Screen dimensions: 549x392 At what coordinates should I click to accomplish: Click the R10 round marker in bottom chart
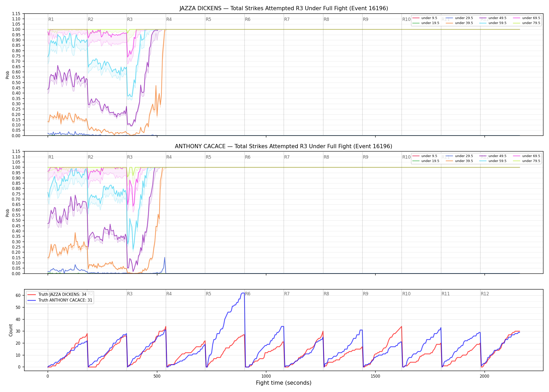(406, 294)
